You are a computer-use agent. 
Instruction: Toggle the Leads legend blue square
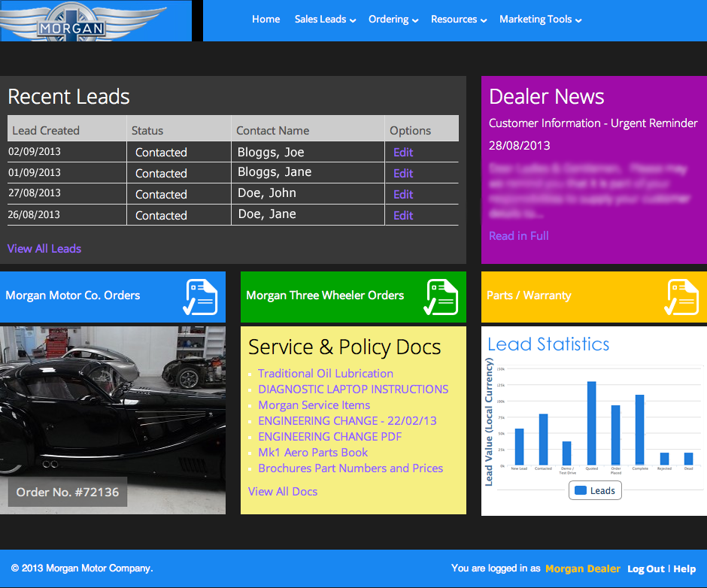pos(581,490)
